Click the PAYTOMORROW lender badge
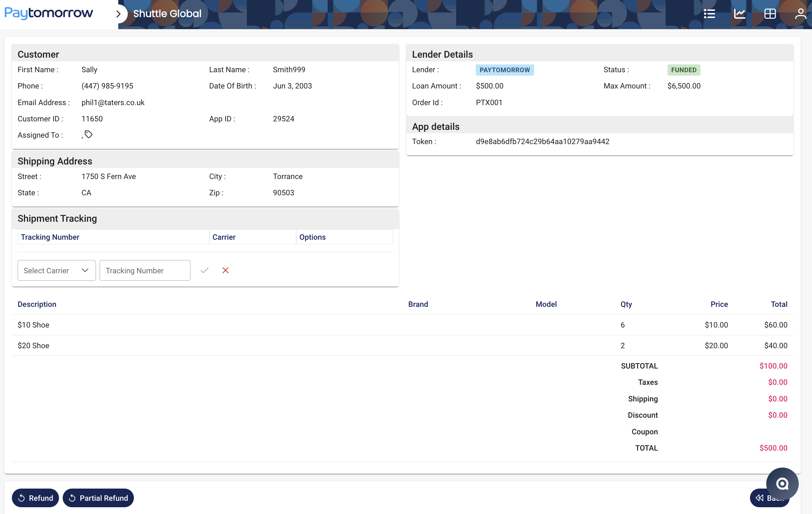Viewport: 812px width, 514px height. (505, 70)
